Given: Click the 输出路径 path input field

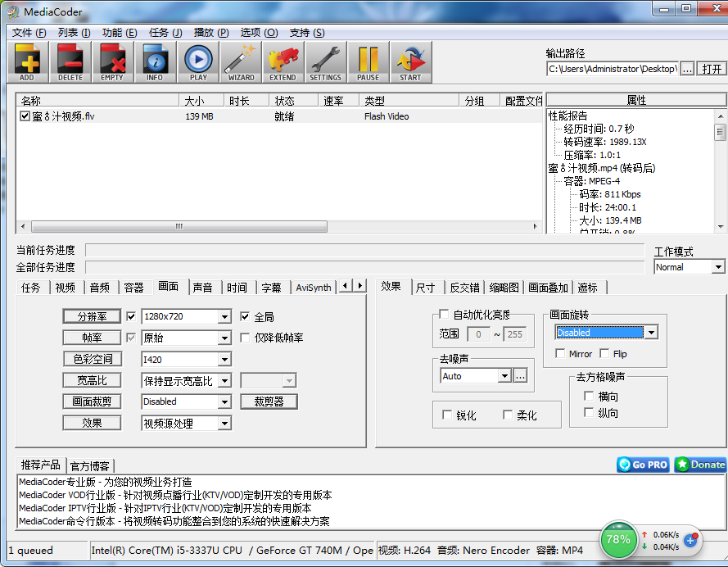Looking at the screenshot, I should pos(613,69).
